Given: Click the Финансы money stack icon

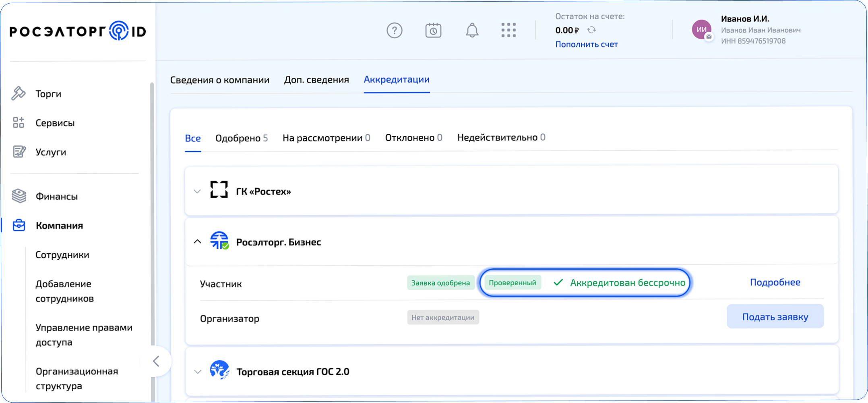Looking at the screenshot, I should 19,196.
